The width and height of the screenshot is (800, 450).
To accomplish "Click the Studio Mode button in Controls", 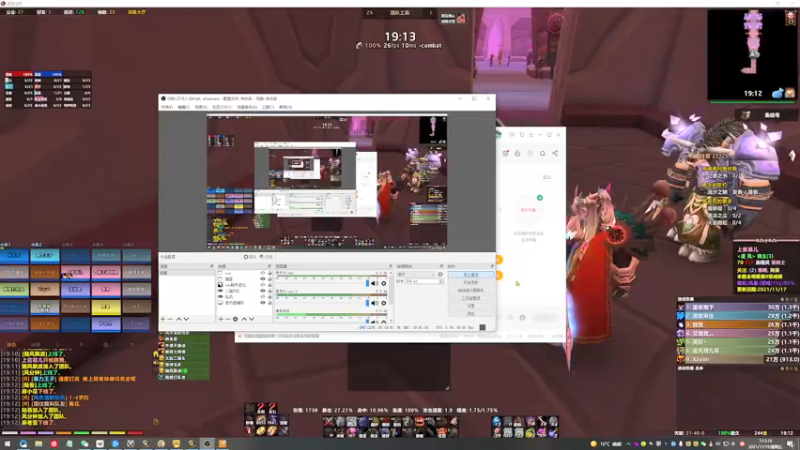I will (470, 298).
